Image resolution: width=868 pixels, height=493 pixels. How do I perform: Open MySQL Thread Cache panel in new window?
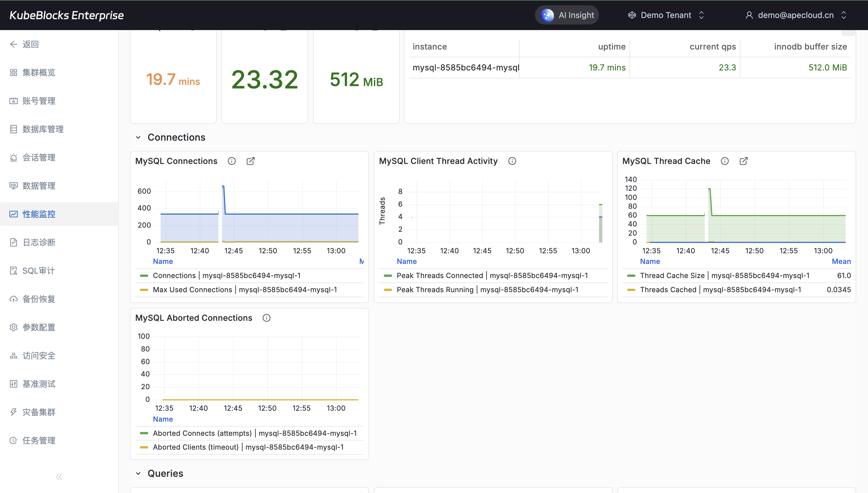743,161
